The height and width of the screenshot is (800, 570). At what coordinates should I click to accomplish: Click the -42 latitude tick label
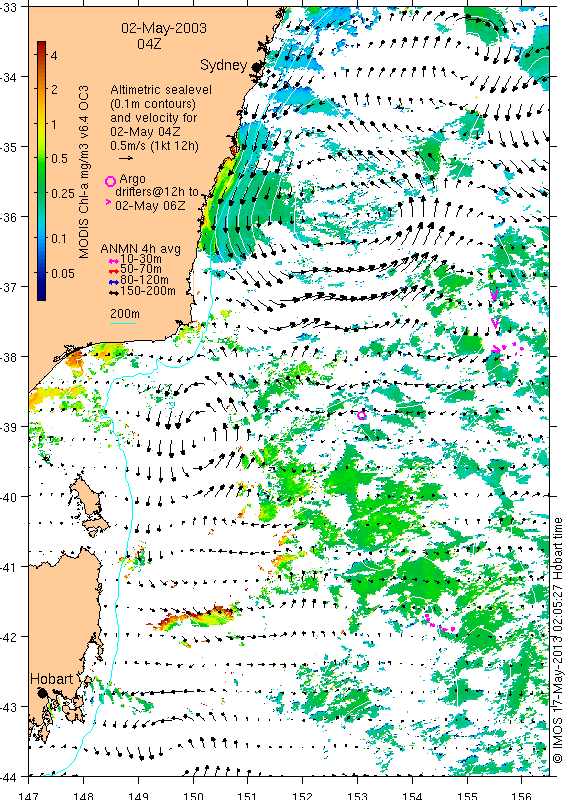(9, 637)
